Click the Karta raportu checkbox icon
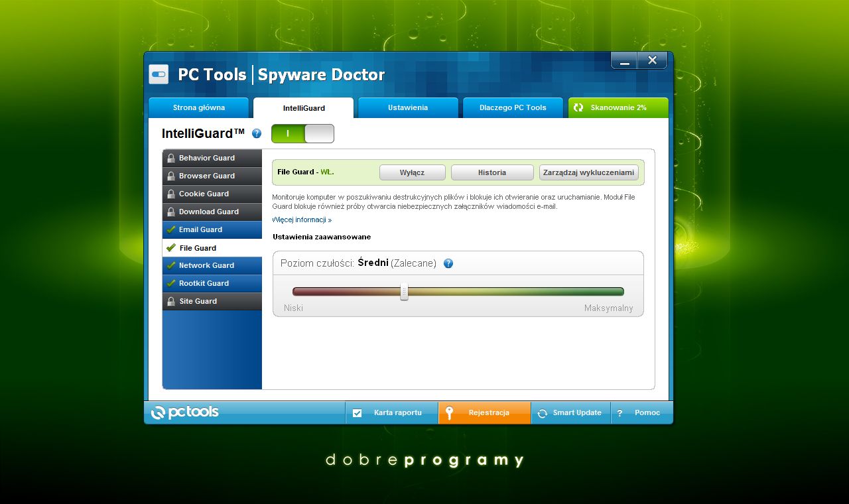This screenshot has width=849, height=504. (358, 413)
